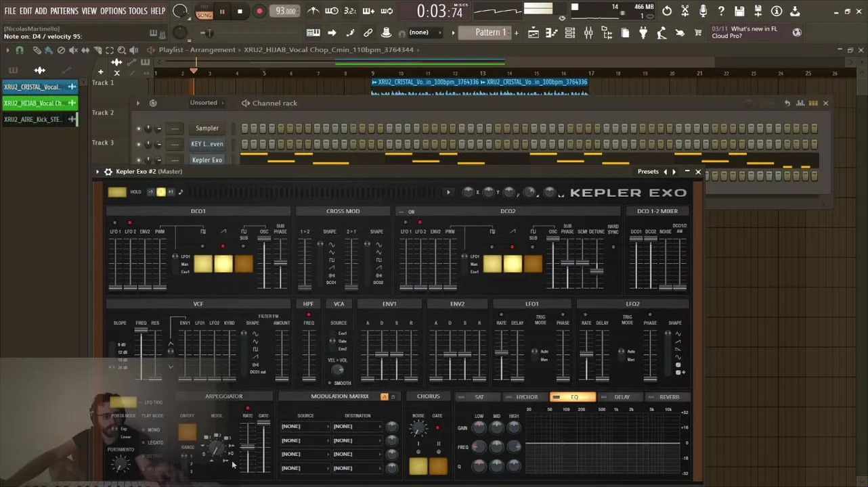Screen dimensions: 868x487
Task: Open the plugin picker plug icon
Action: coord(643,32)
